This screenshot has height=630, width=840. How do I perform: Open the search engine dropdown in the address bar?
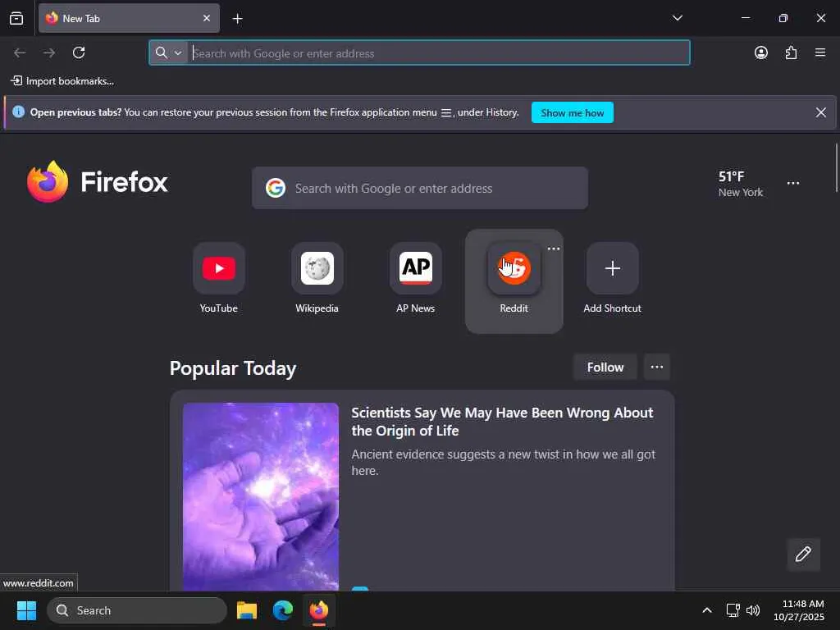point(178,52)
